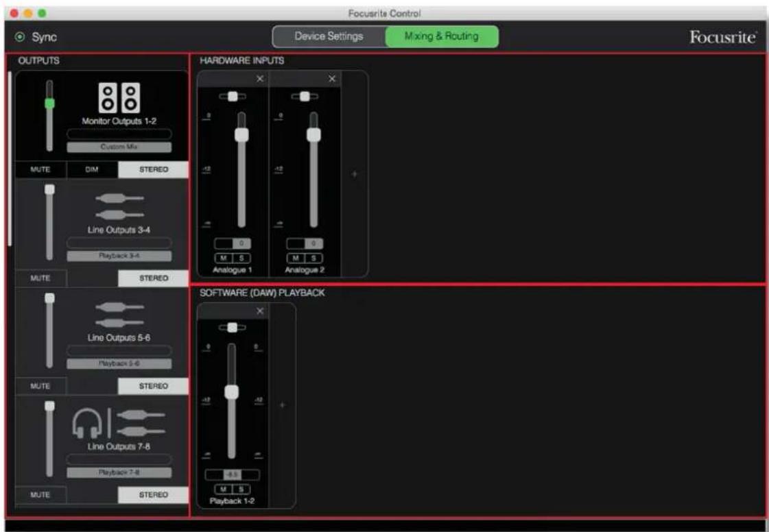Click the Line Outputs 5-6 name field
Viewport: 769px width, 532px height.
coord(119,350)
